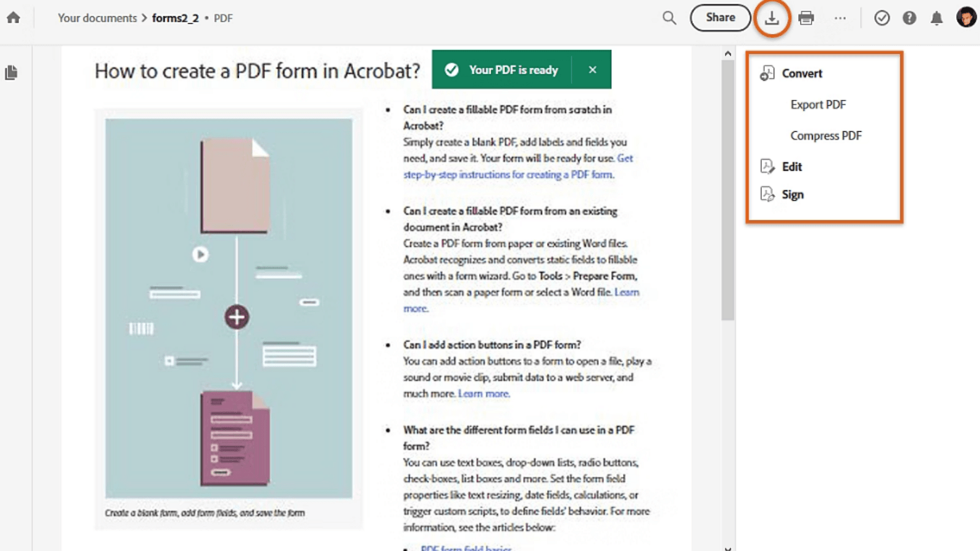Go to the Home icon

tap(13, 18)
